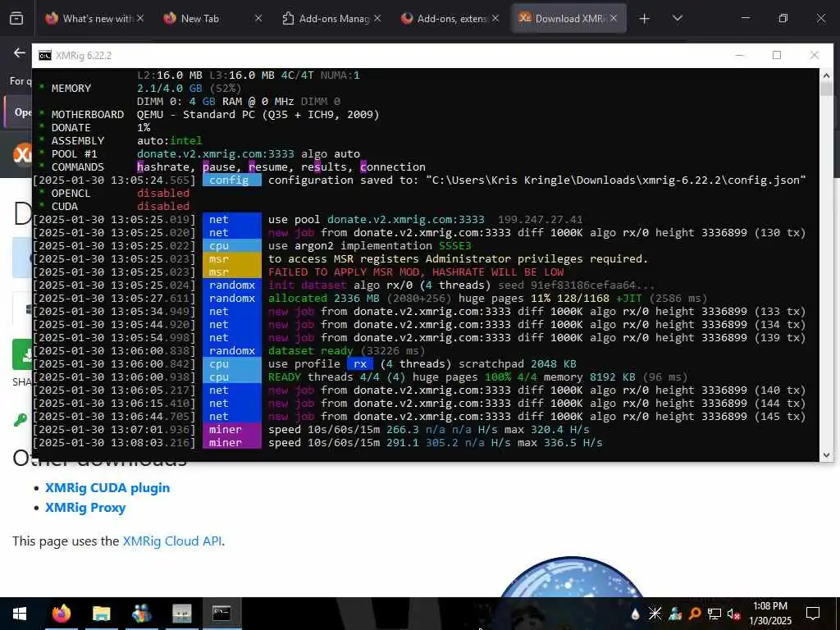840x630 pixels.
Task: Click the 'use argon2 implementation SSSE3' line
Action: (x=370, y=246)
